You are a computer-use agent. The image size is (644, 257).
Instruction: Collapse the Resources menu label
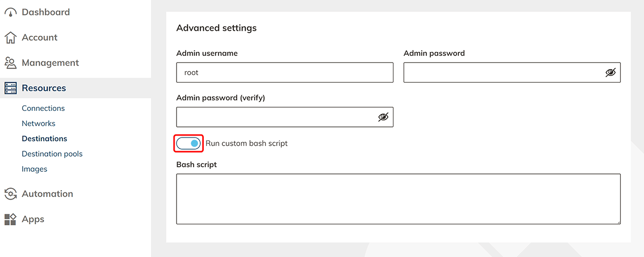44,88
